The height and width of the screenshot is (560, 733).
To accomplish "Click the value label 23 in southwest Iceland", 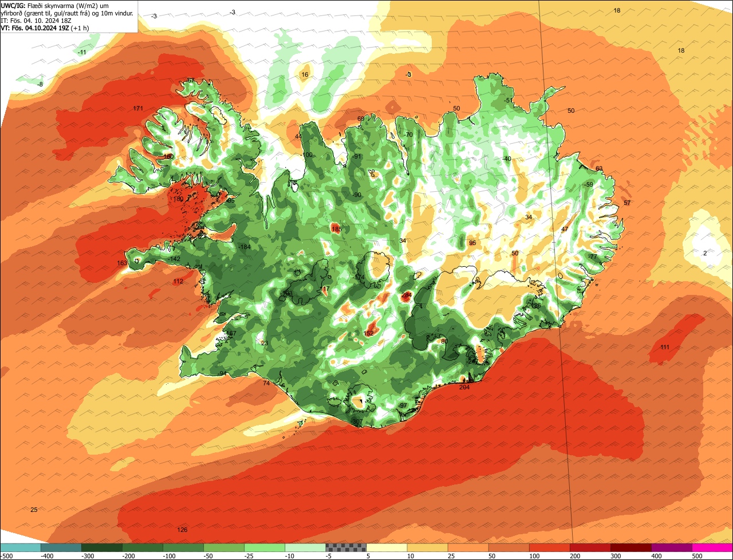I will click(265, 343).
